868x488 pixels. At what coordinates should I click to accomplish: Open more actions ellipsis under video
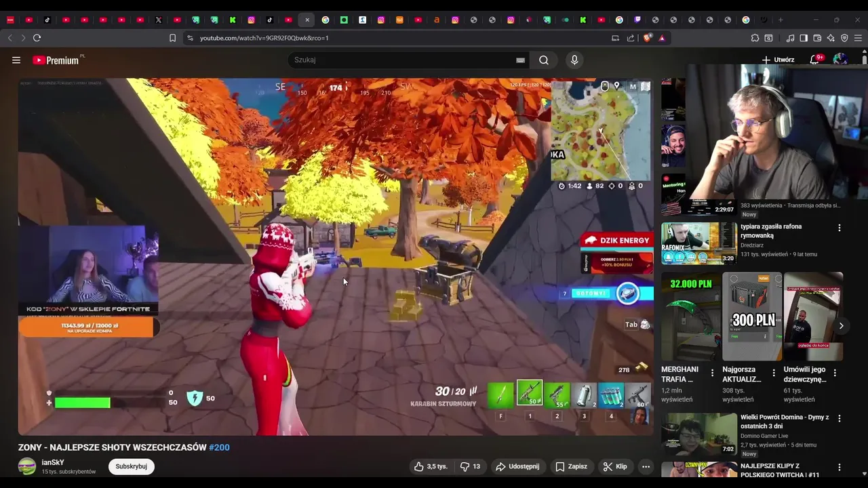[646, 466]
